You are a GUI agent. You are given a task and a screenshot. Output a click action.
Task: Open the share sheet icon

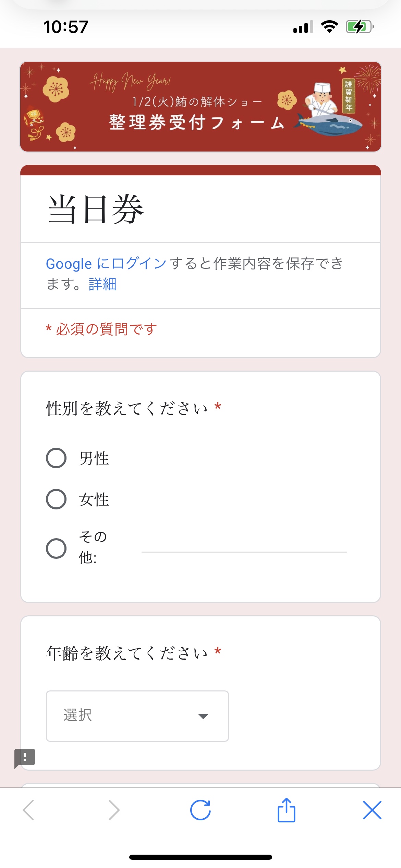tap(286, 810)
